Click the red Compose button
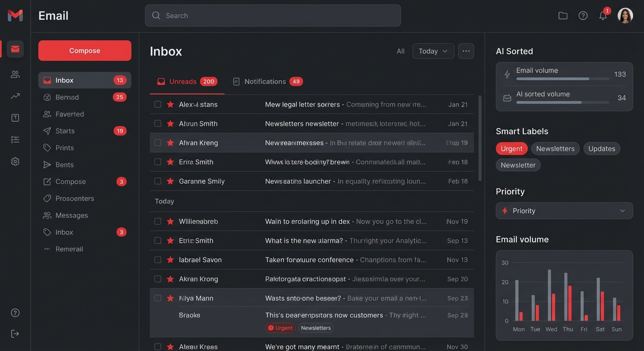 click(x=85, y=51)
